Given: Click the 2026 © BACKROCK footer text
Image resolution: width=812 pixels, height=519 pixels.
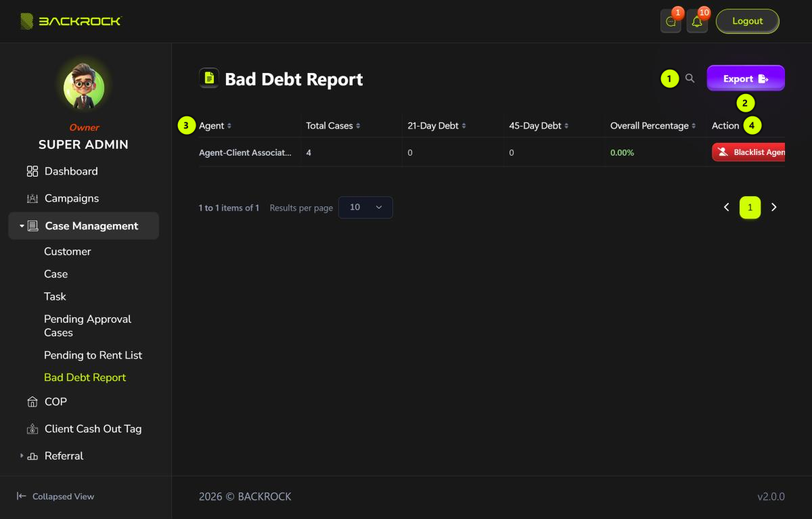Looking at the screenshot, I should [245, 497].
